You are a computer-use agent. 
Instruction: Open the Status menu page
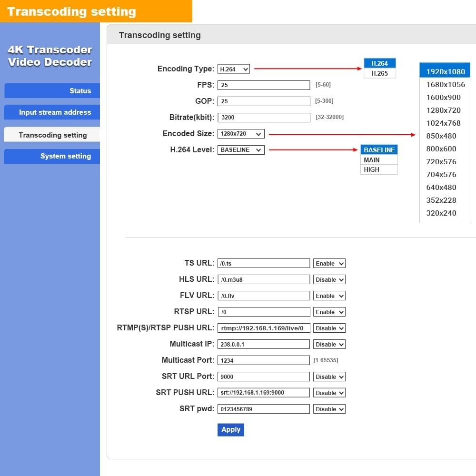[x=52, y=91]
